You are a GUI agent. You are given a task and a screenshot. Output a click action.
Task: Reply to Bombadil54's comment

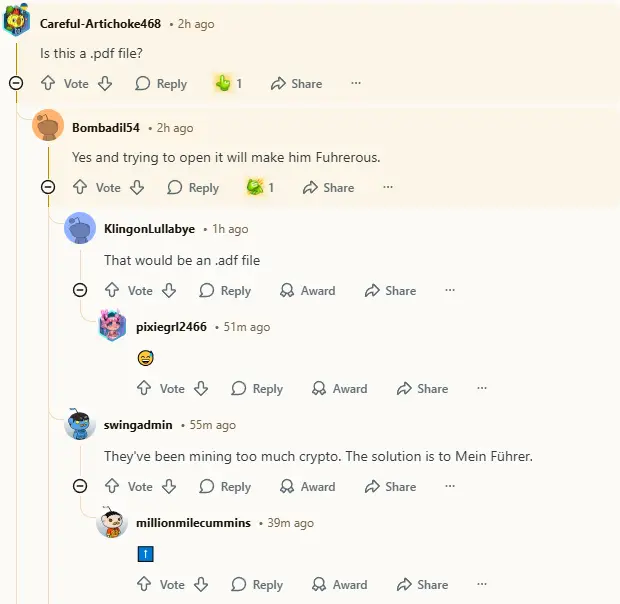tap(193, 187)
